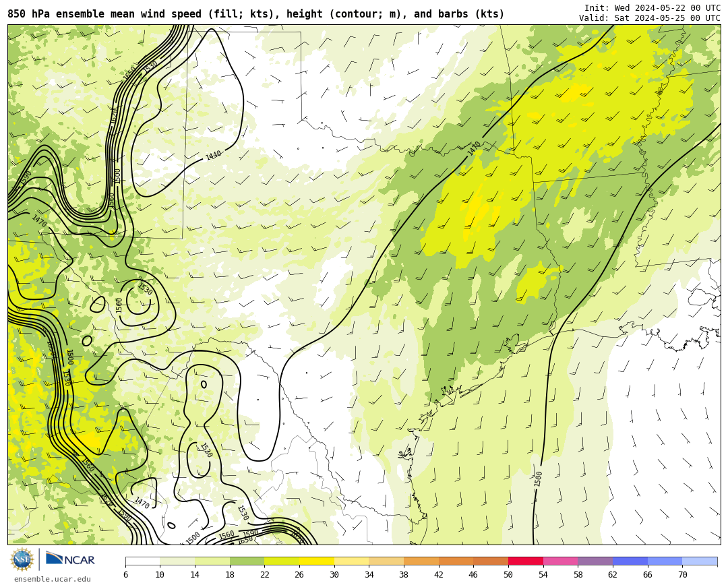Click the bright yellow 26–30 kts colorbar segment

(317, 561)
